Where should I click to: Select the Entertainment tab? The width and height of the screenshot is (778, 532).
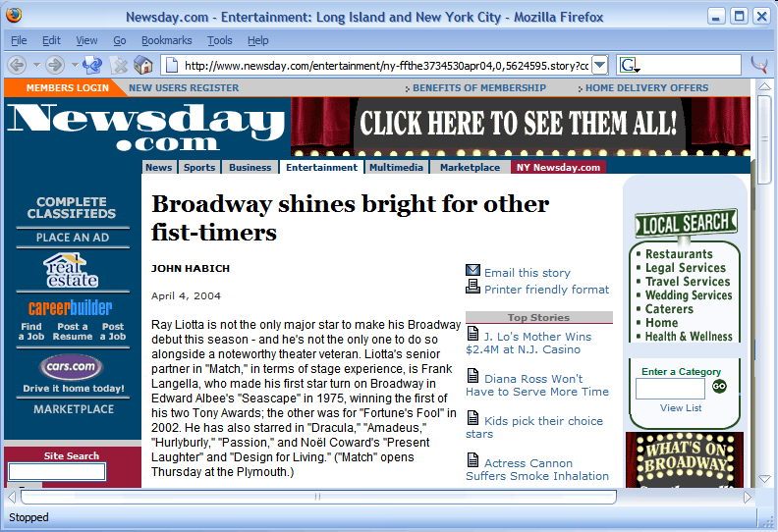321,167
